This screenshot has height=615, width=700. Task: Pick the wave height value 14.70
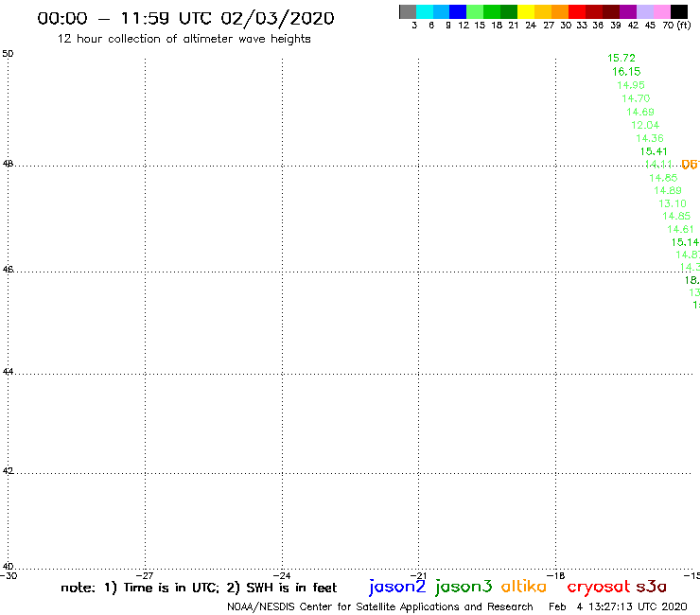coord(636,98)
